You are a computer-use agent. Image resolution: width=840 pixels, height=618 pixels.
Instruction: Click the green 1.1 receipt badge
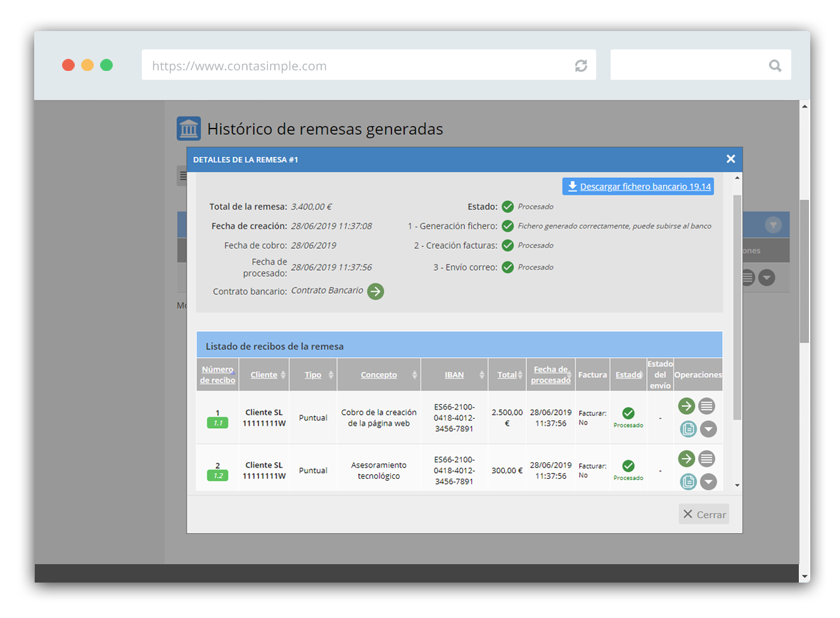218,423
